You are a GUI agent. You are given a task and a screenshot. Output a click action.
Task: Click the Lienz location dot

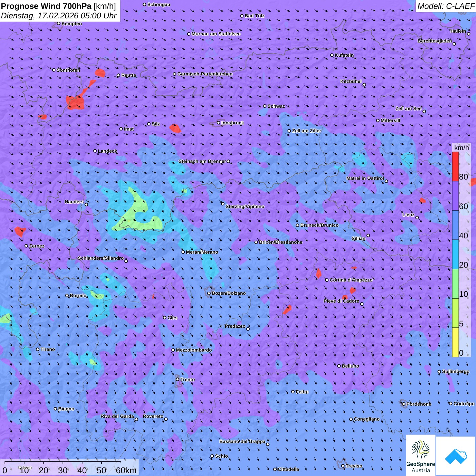(417, 218)
